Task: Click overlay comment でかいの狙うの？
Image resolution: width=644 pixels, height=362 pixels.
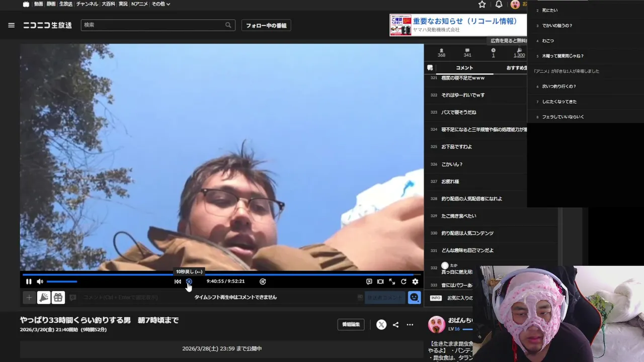Action: point(557,26)
